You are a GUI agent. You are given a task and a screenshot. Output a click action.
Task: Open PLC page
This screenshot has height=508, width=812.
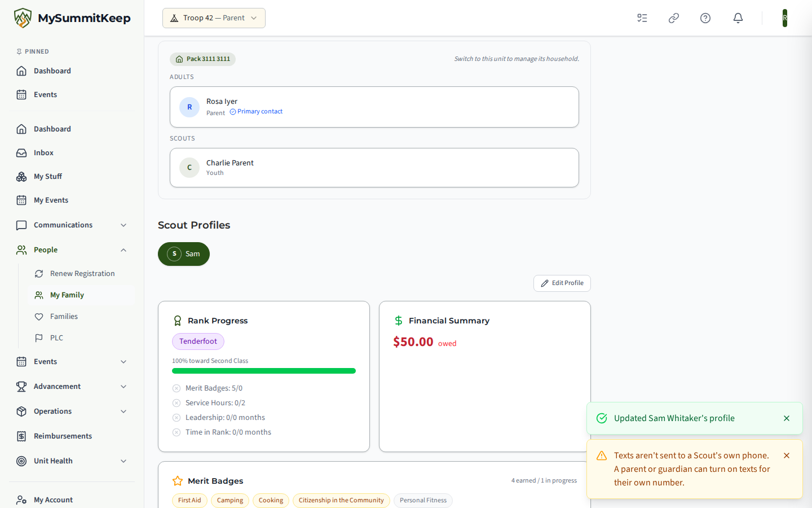pyautogui.click(x=81, y=338)
